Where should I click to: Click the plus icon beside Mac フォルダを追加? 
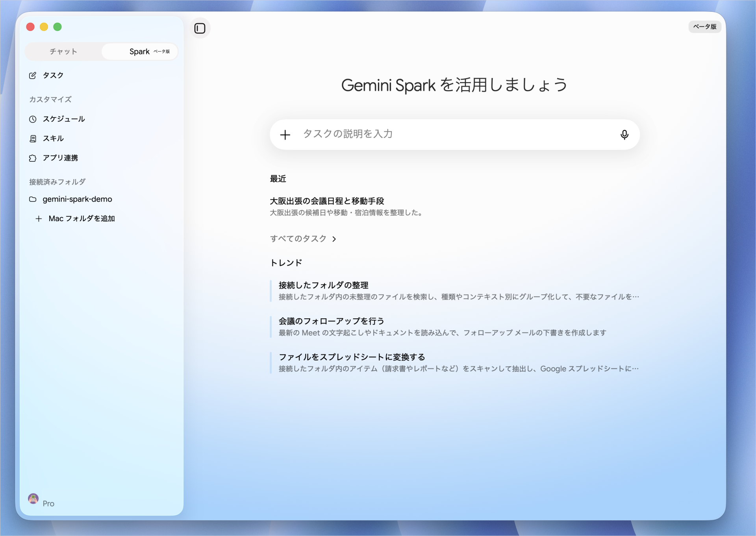(x=39, y=218)
